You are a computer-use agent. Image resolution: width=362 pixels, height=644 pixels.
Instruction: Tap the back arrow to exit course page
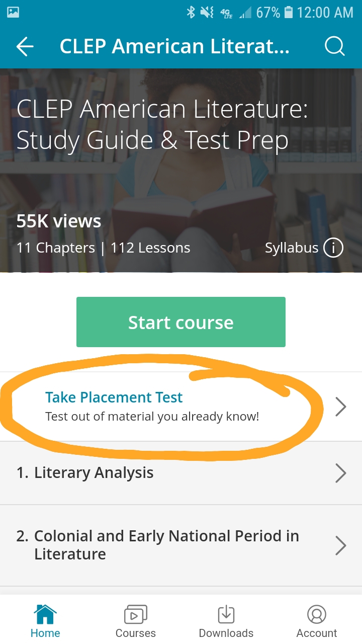tap(24, 46)
